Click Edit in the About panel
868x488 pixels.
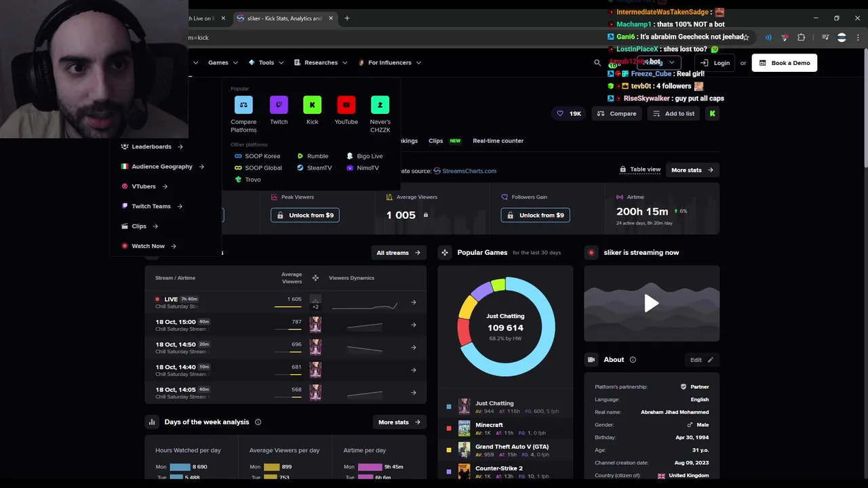point(702,360)
